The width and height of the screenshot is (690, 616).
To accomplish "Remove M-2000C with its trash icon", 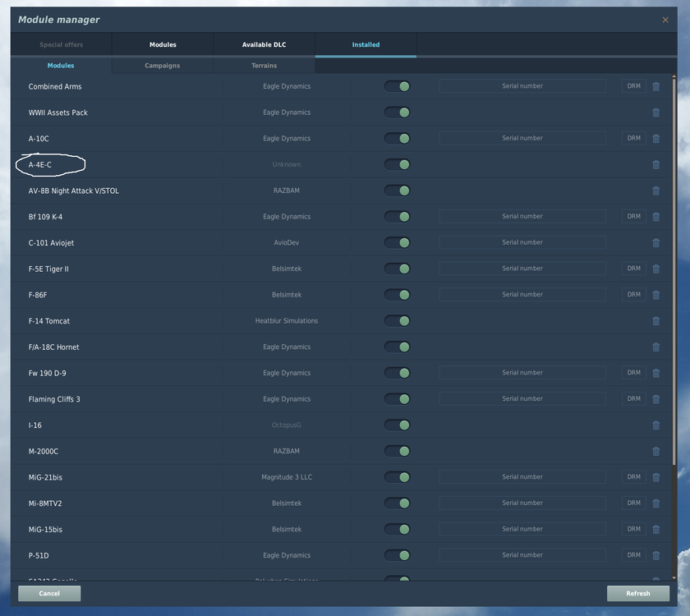I will coord(655,452).
